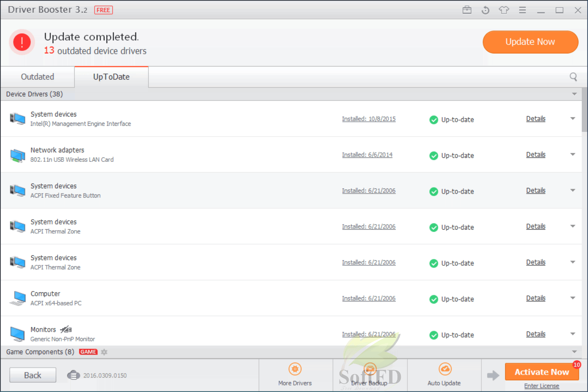Click the muted indicator beside Monitors
588x392 pixels.
[x=66, y=330]
